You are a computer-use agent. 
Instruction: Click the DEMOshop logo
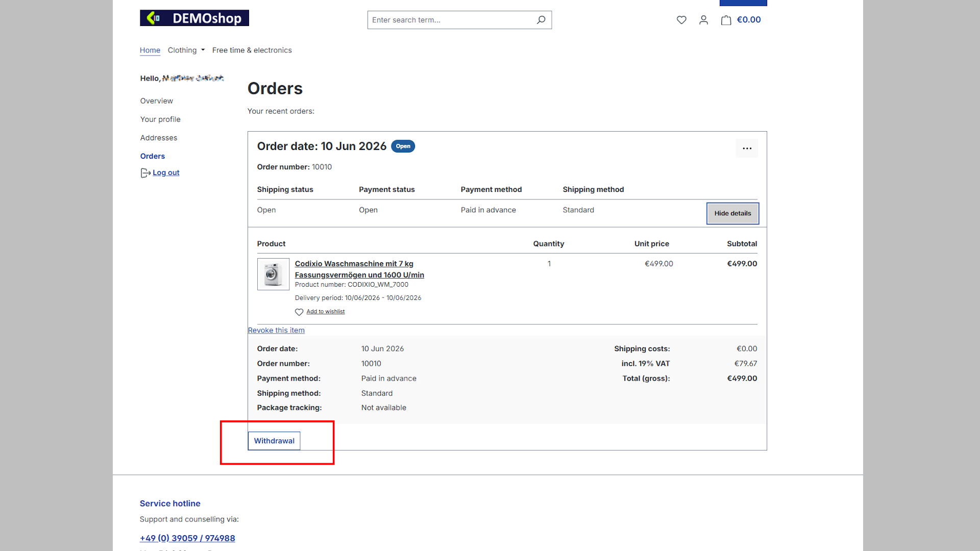click(194, 18)
